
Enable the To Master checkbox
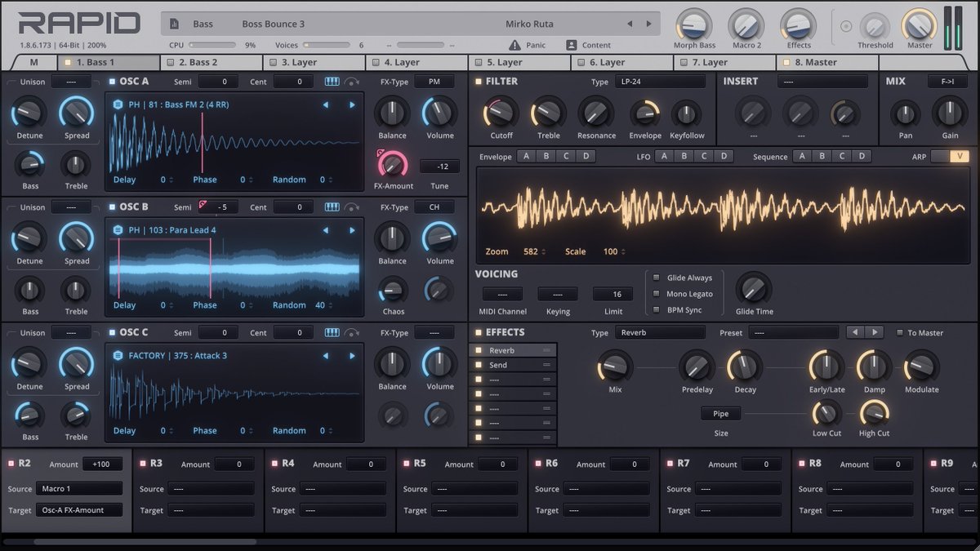pos(900,333)
